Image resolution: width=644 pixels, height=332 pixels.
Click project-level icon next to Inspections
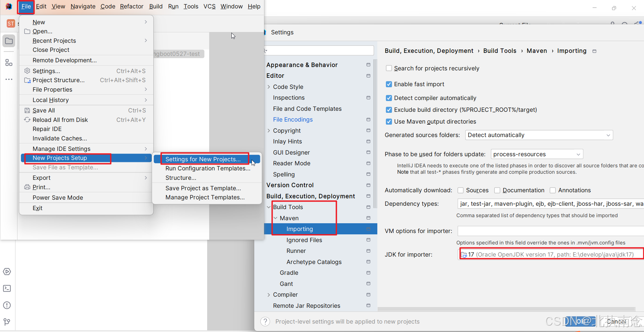(368, 98)
